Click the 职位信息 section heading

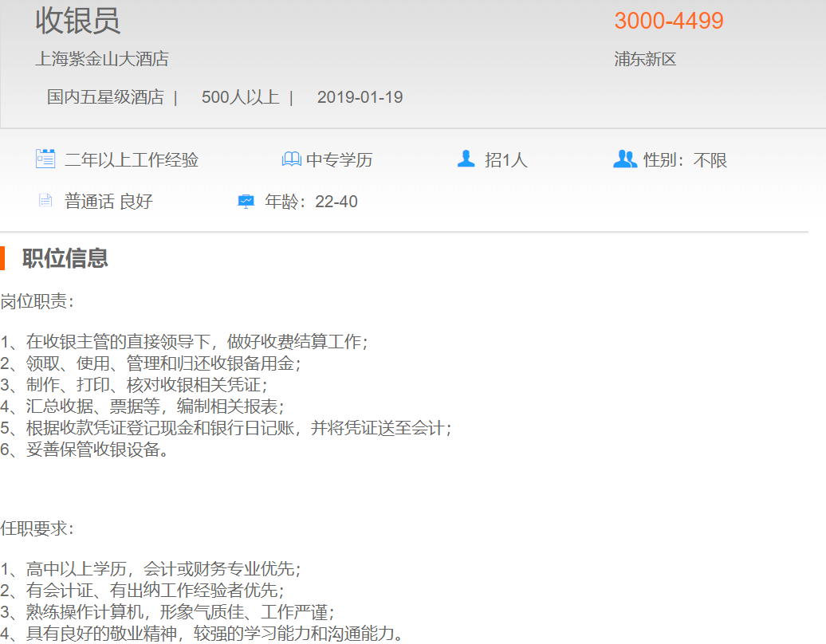tap(65, 258)
